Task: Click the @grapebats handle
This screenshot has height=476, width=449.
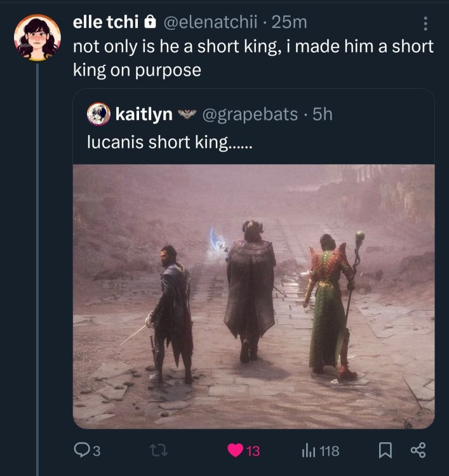Action: (x=250, y=114)
